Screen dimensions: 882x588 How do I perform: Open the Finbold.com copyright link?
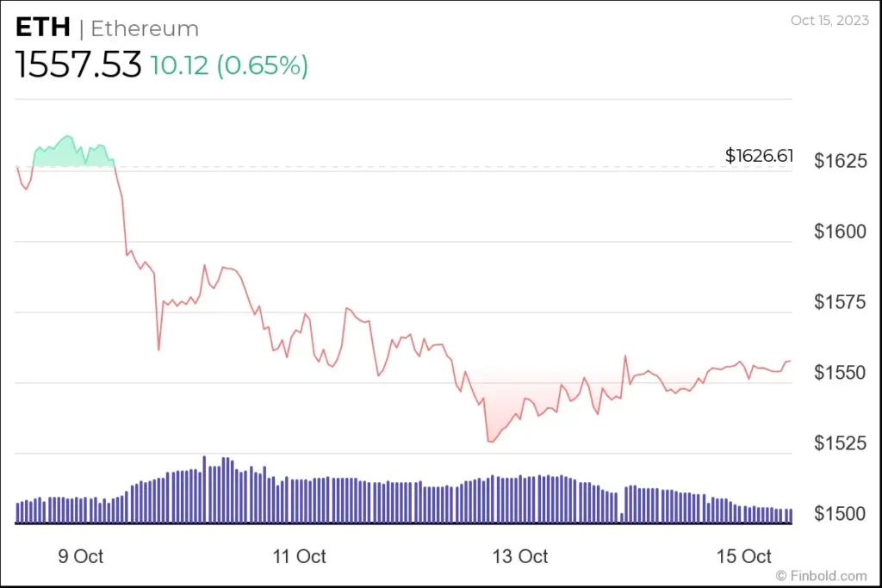point(821,575)
